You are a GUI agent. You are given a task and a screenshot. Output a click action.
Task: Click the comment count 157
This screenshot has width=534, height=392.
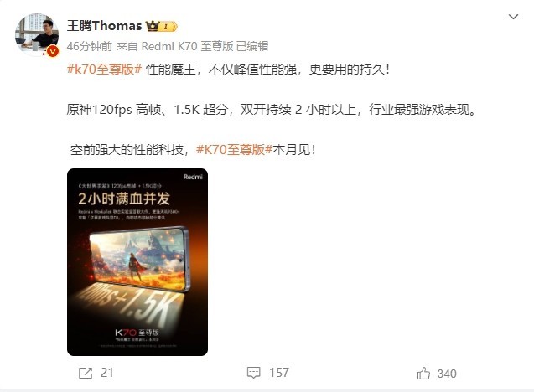click(x=279, y=373)
